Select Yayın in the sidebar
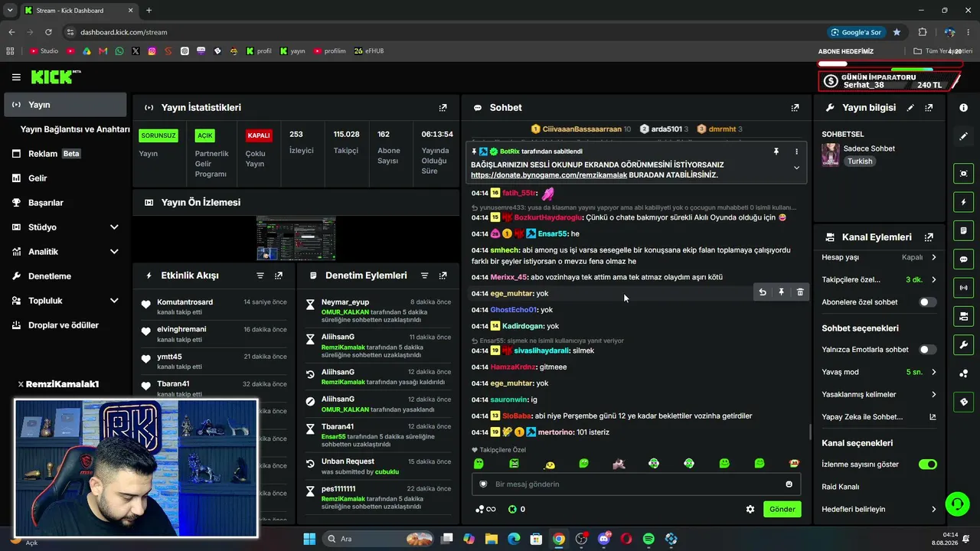This screenshot has height=551, width=980. coord(66,105)
